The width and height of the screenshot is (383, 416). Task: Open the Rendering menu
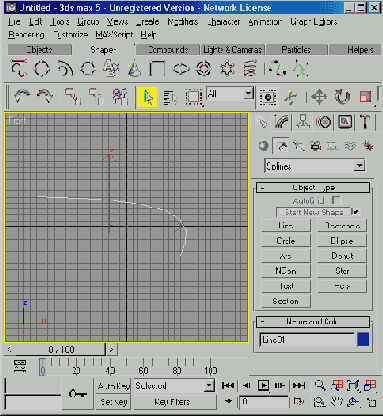click(26, 35)
